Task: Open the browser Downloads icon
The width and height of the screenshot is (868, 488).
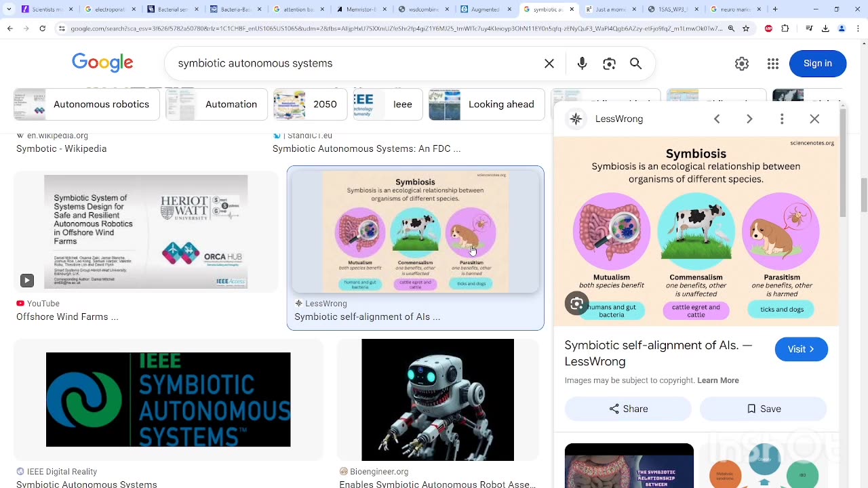Action: [x=825, y=28]
